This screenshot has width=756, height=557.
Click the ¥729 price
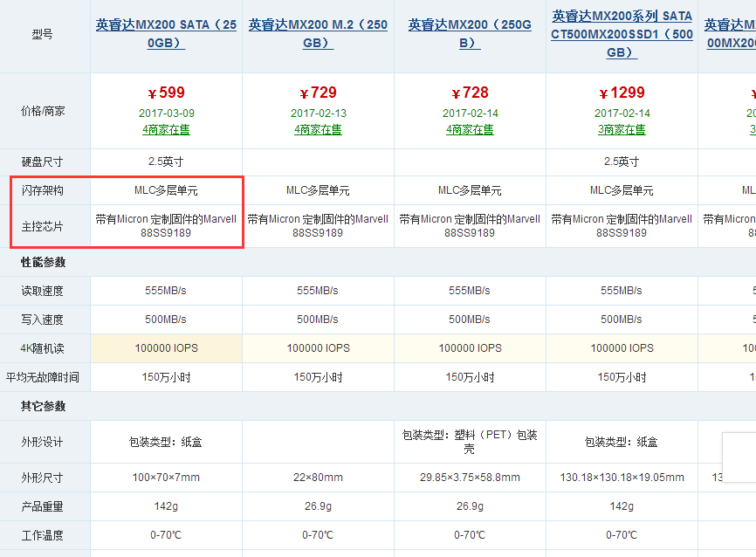pos(318,93)
